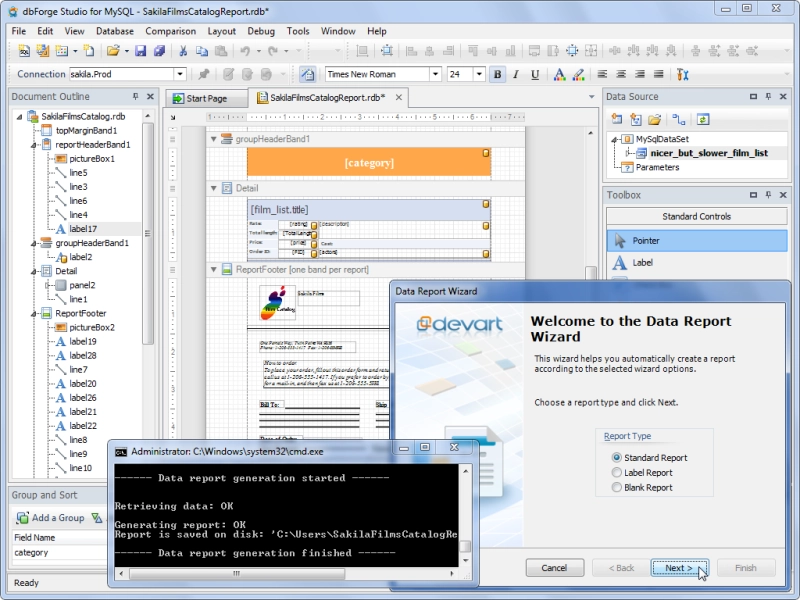The image size is (800, 600).
Task: Open the sakila.Prod connection dropdown
Action: tap(180, 74)
